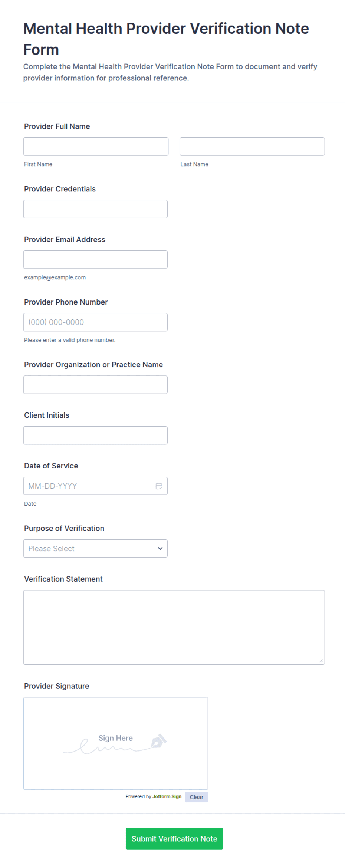Select the Provider Credentials input
Image resolution: width=345 pixels, height=868 pixels.
tap(95, 209)
